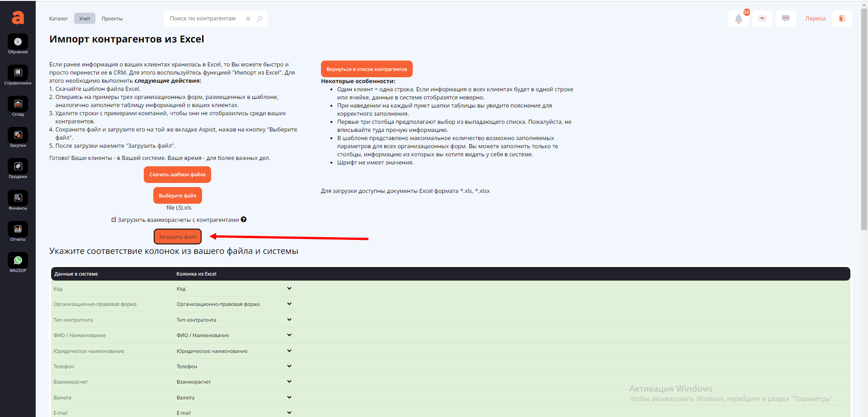Screen dimensions: 868x417
Task: Switch to the Проекты tab
Action: click(112, 19)
